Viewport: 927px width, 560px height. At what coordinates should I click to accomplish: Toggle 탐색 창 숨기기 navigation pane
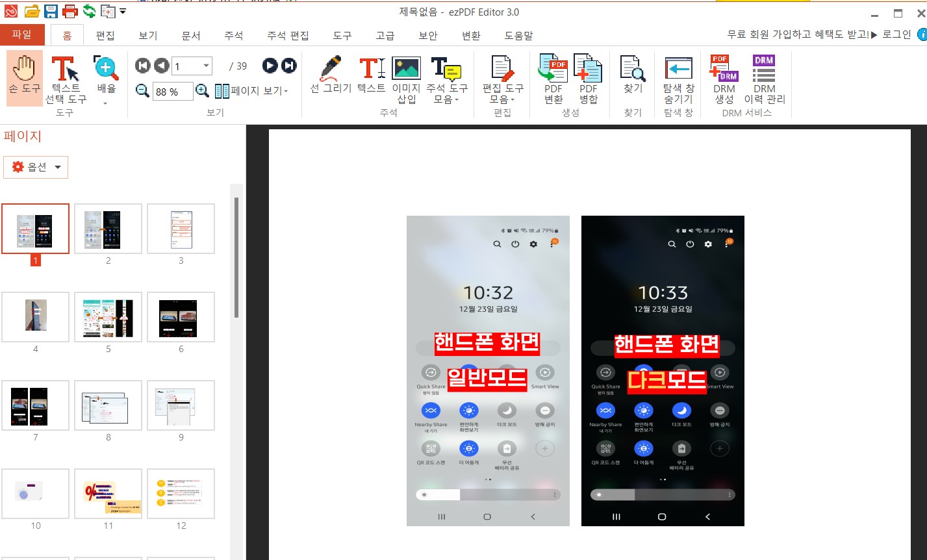pos(678,80)
